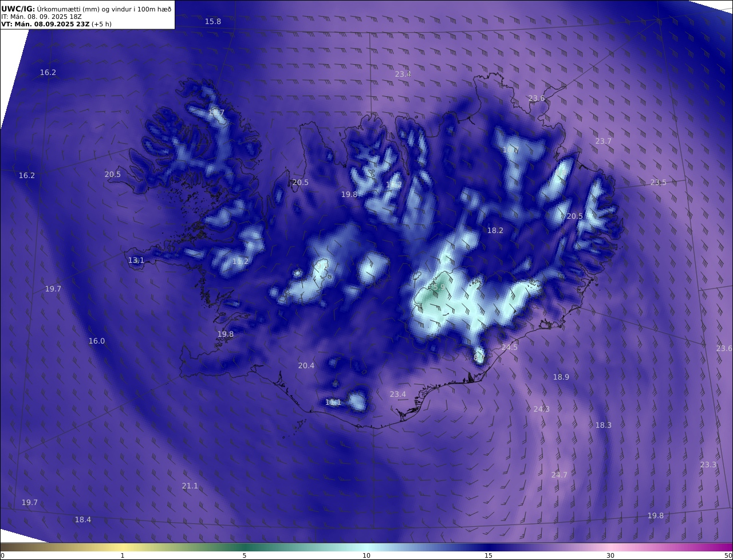733x560 pixels.
Task: Click the 16.0 value on the map
Action: pyautogui.click(x=97, y=341)
